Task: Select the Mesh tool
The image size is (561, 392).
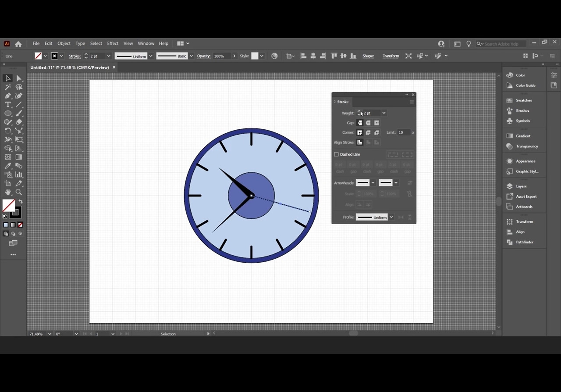Action: pos(8,157)
